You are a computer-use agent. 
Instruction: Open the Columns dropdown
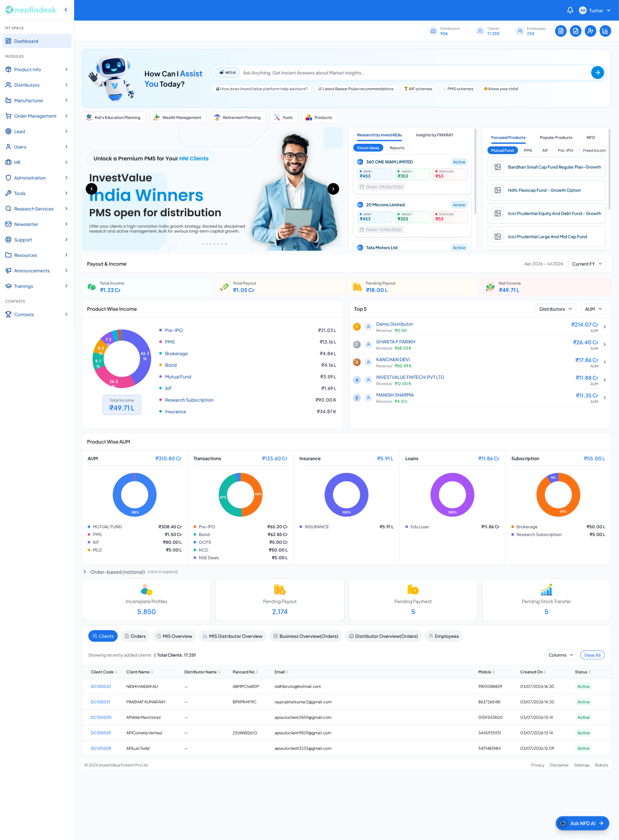(561, 655)
